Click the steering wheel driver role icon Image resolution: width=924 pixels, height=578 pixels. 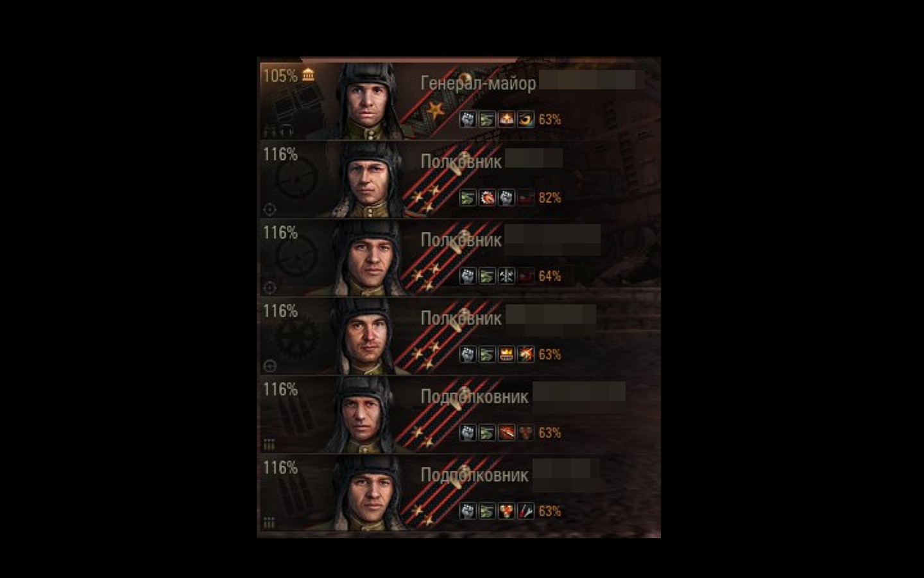click(269, 366)
